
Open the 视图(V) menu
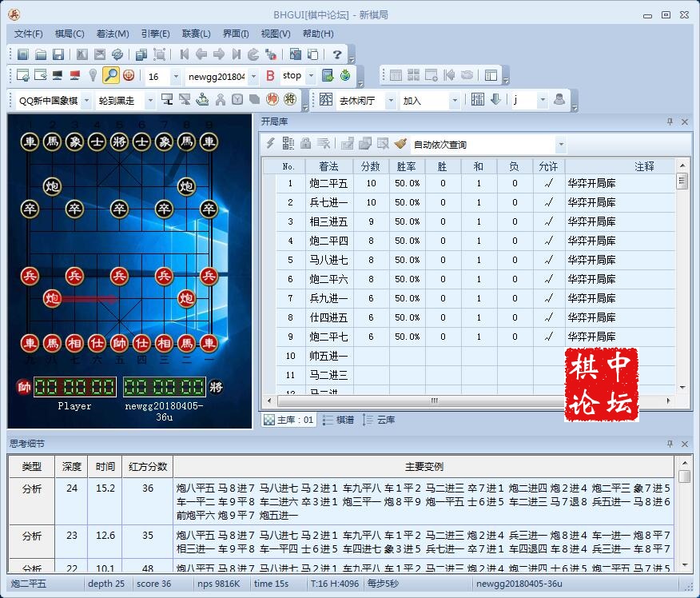(x=276, y=34)
